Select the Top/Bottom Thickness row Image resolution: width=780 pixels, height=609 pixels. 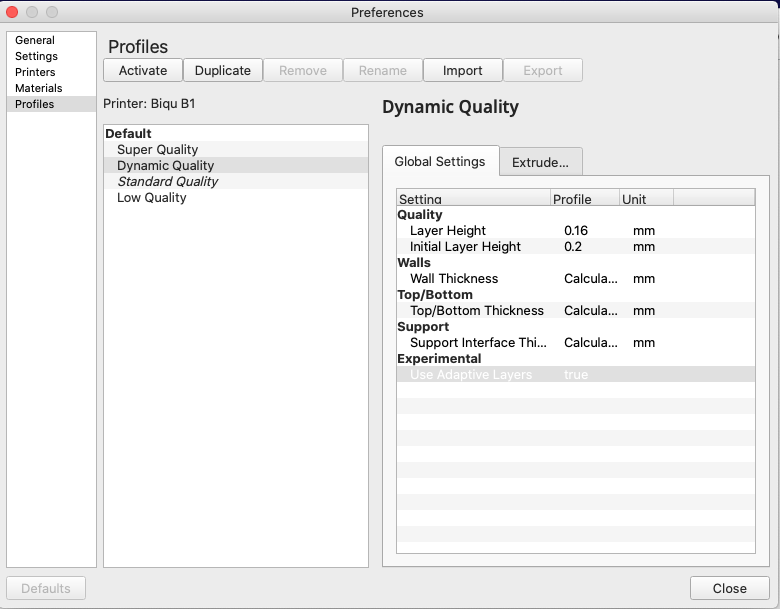[576, 310]
